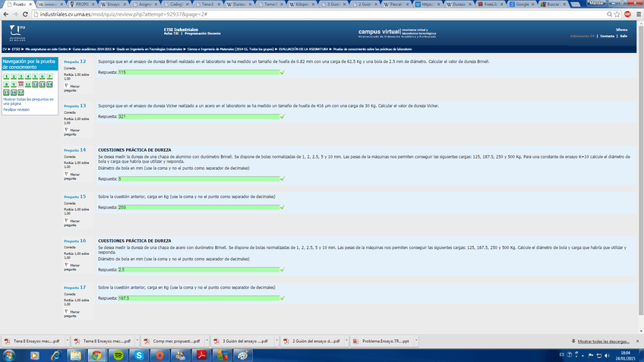Go to question 17 in quiz navigation
This screenshot has width=644, height=362.
click(x=21, y=93)
